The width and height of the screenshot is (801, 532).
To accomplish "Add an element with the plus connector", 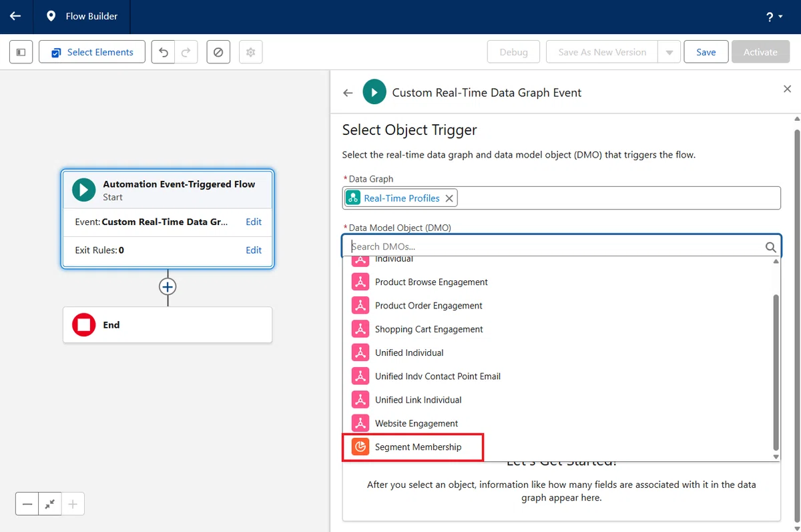I will [167, 286].
